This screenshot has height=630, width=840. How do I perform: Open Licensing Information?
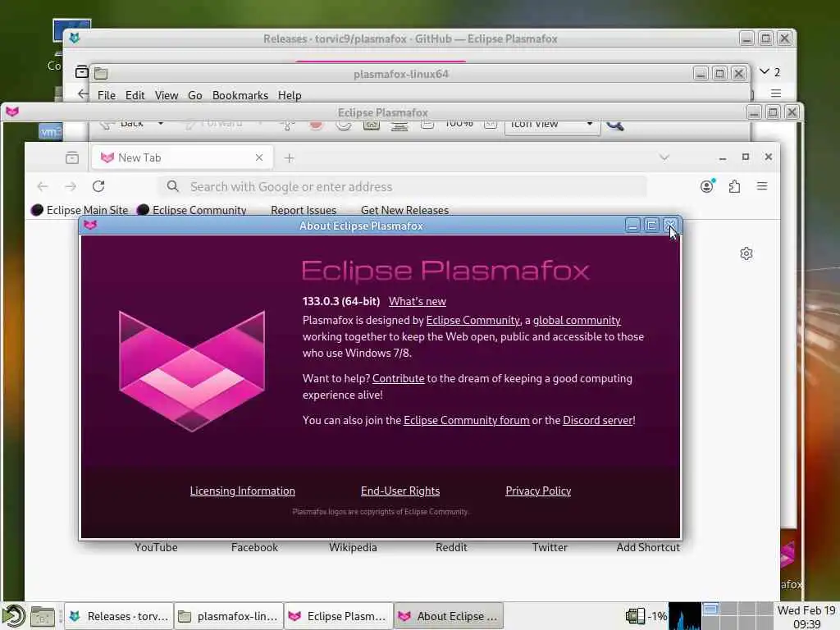click(x=242, y=491)
